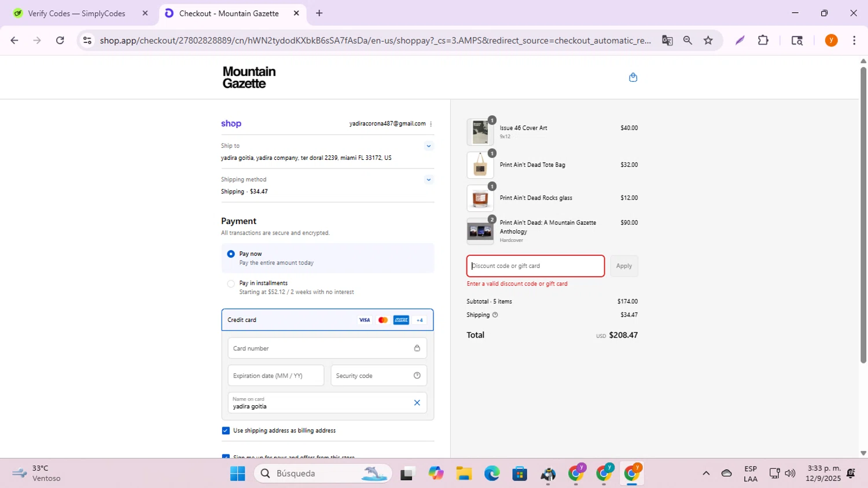868x488 pixels.
Task: Open a new browser tab
Action: (x=319, y=13)
